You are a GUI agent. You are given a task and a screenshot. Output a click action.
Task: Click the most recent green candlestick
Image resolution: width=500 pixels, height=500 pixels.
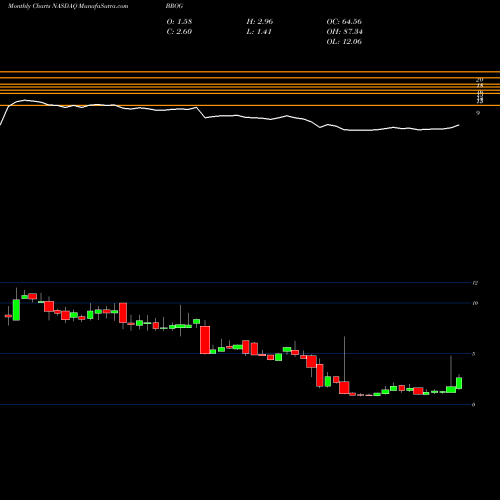pyautogui.click(x=459, y=383)
